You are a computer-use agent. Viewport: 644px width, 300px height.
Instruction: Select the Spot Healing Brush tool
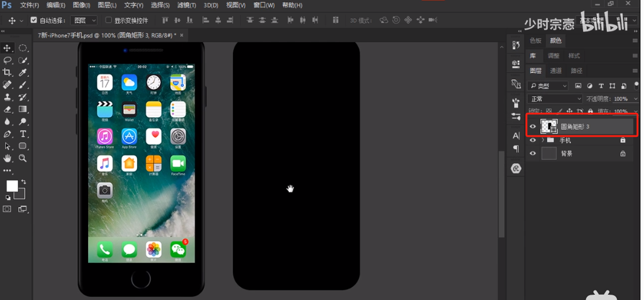pyautogui.click(x=7, y=85)
